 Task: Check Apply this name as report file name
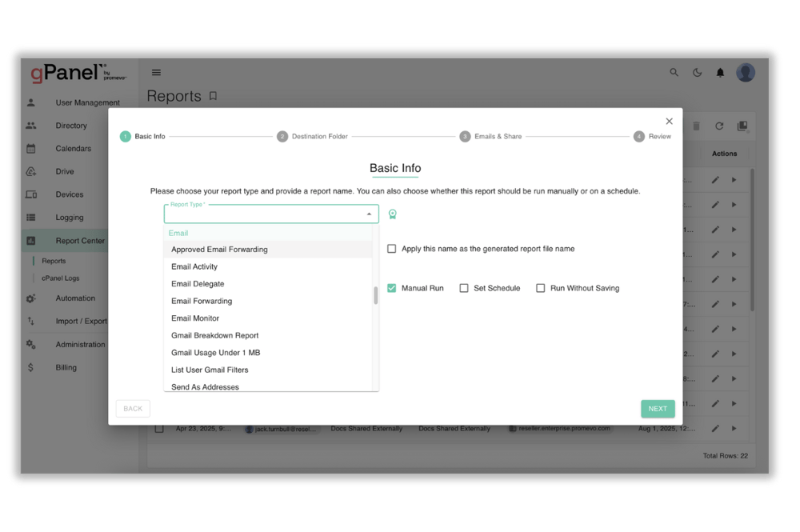[391, 249]
